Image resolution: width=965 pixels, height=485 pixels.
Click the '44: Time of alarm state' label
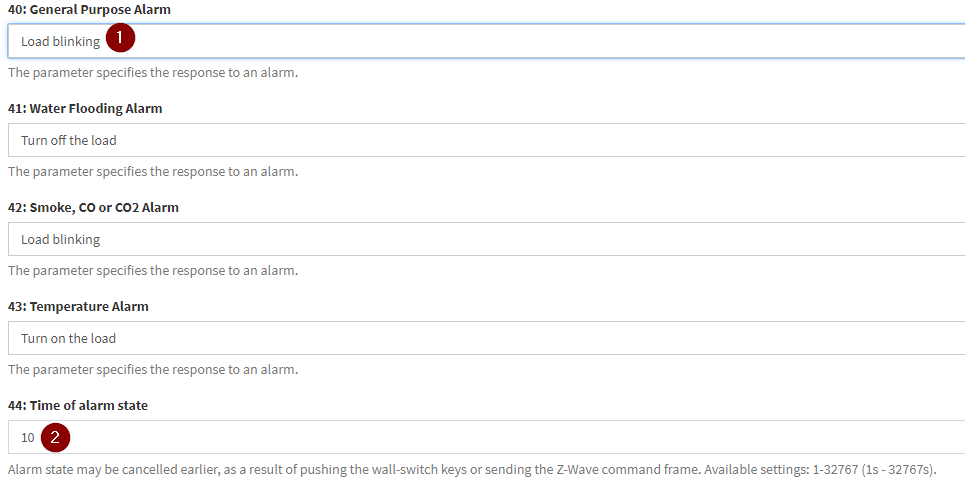click(78, 405)
